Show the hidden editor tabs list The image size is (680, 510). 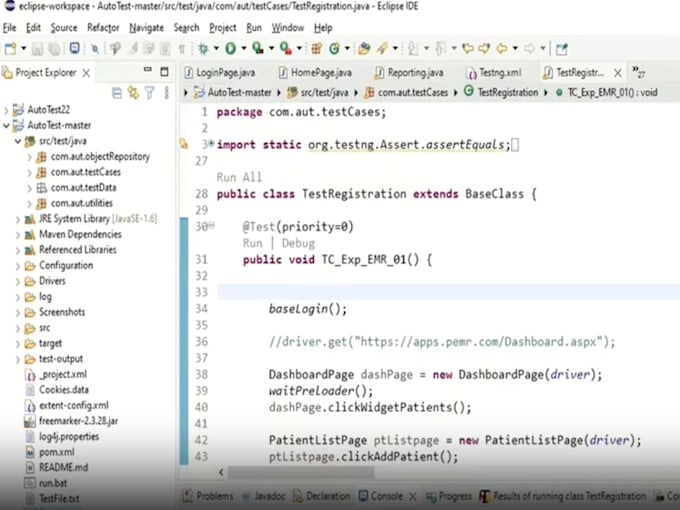pyautogui.click(x=638, y=72)
